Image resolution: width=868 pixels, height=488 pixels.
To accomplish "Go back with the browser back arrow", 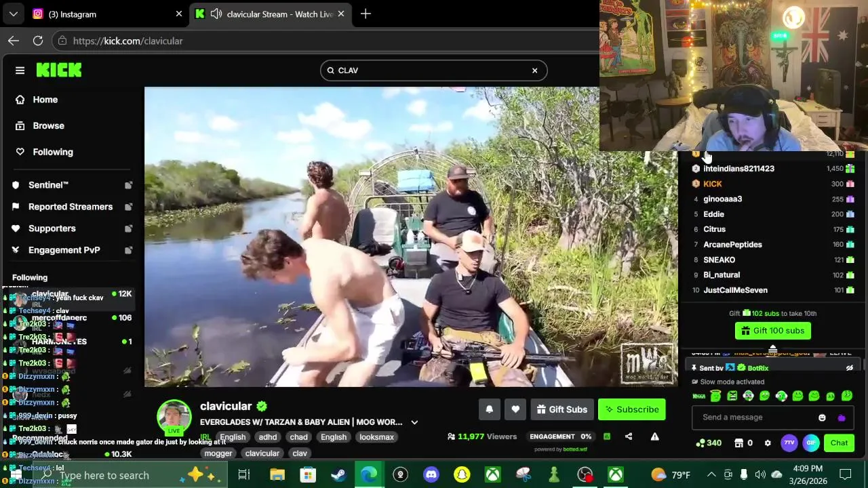I will tap(14, 41).
